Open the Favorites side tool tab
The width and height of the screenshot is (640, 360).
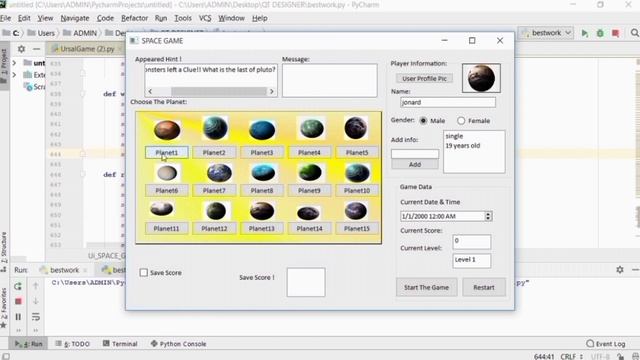pos(4,307)
